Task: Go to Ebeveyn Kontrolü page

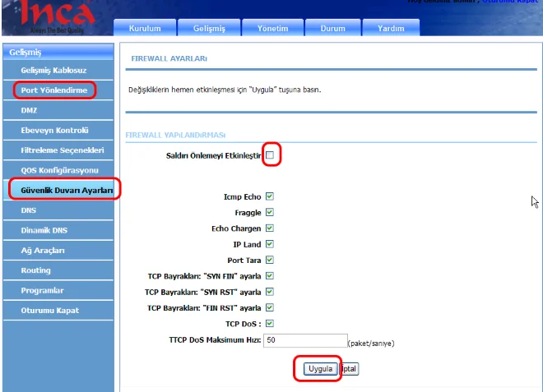Action: tap(54, 130)
